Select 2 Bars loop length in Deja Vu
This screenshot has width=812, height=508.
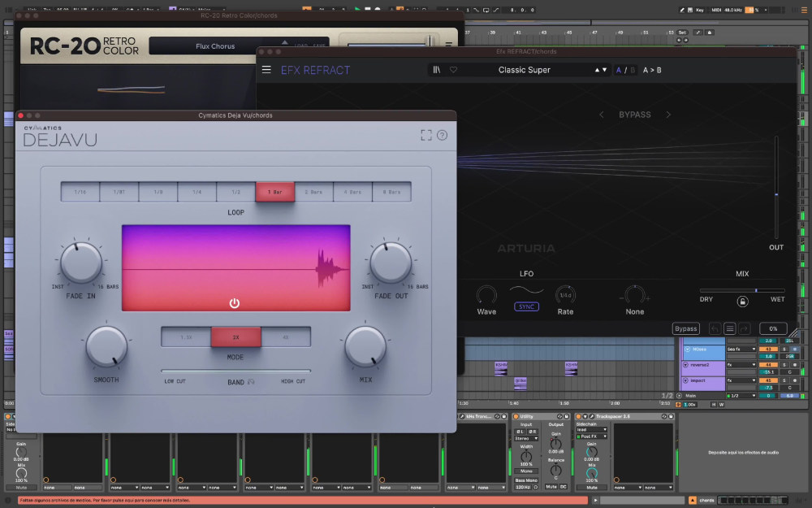pyautogui.click(x=313, y=192)
